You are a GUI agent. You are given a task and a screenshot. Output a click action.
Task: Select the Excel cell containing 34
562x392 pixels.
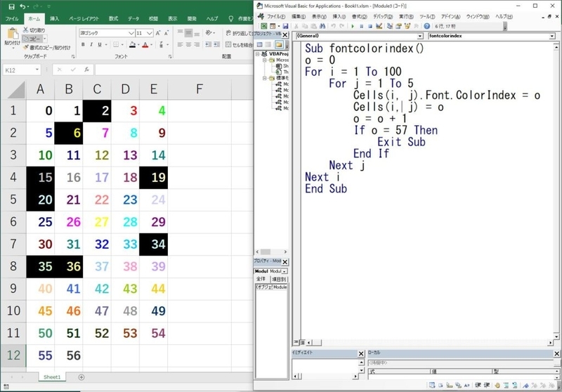click(153, 244)
